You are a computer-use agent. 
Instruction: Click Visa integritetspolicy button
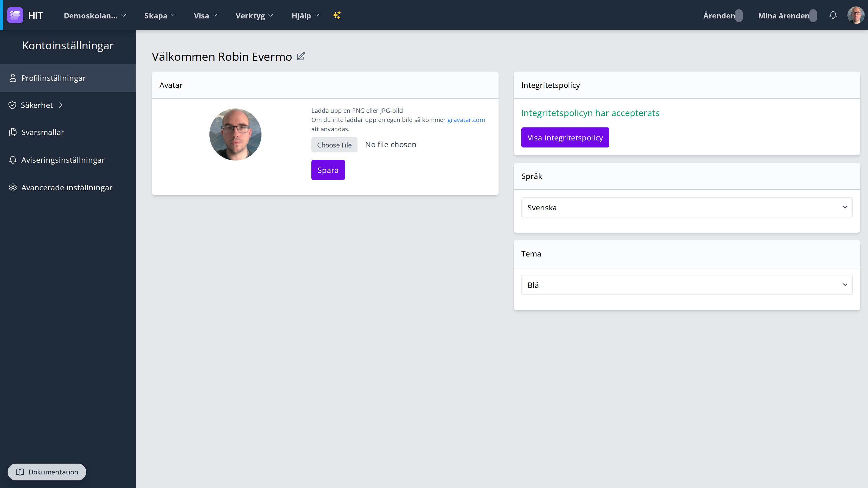[565, 137]
